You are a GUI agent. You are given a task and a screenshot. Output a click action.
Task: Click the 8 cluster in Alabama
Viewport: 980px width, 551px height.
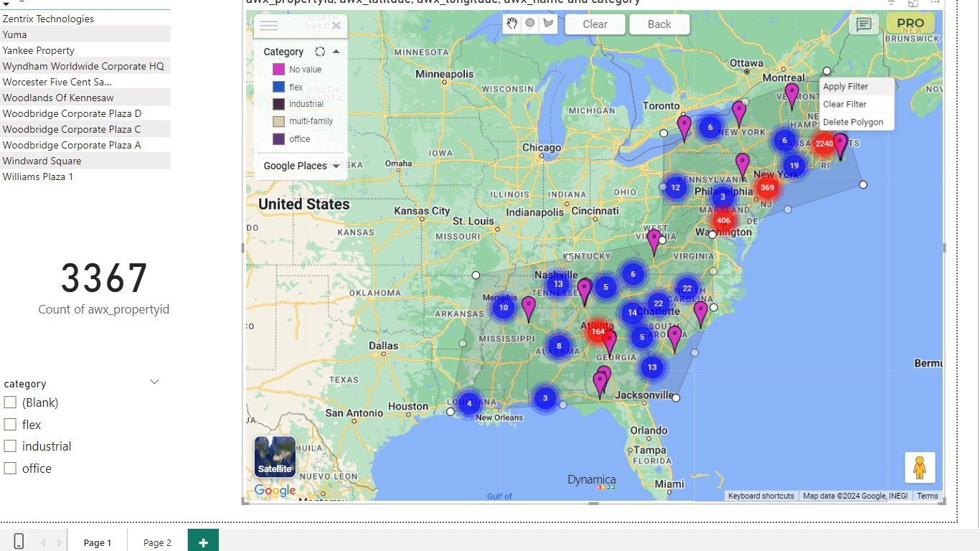pos(559,347)
